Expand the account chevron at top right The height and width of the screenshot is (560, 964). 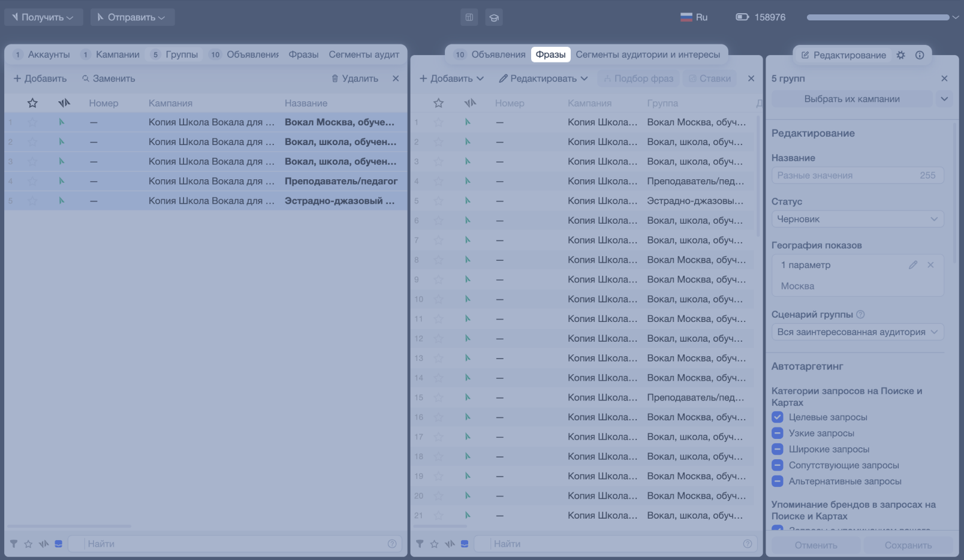click(955, 17)
